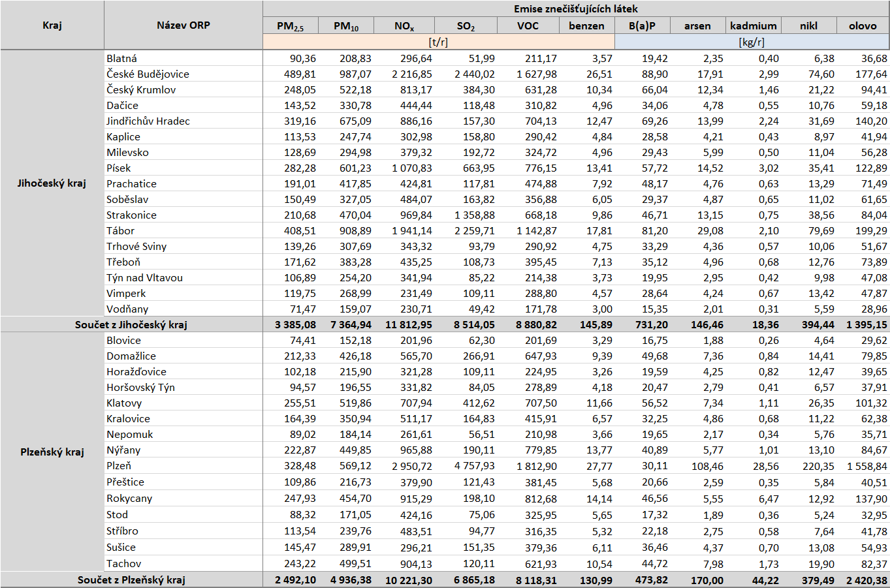890x588 pixels.
Task: Click the Sušice row name
Action: [x=121, y=548]
